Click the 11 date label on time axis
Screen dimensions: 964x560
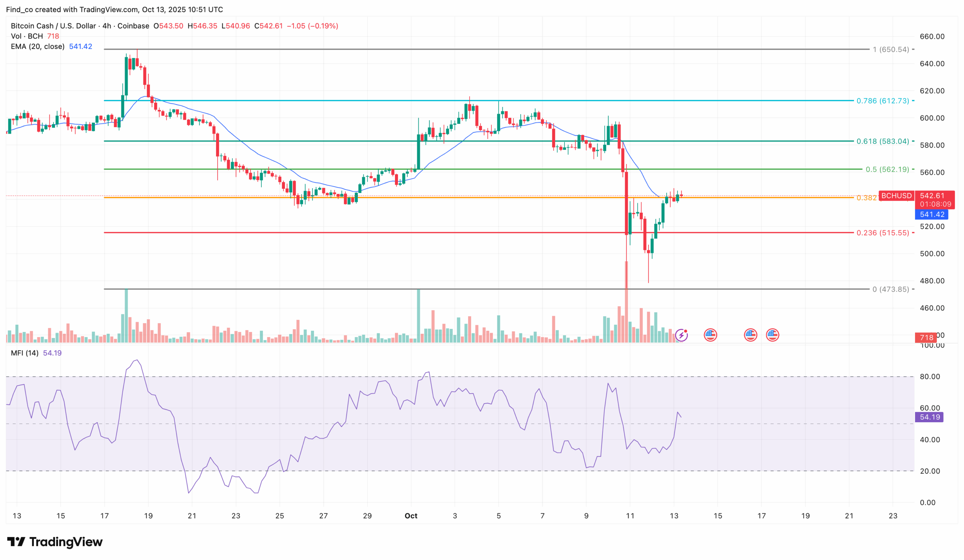click(x=630, y=516)
